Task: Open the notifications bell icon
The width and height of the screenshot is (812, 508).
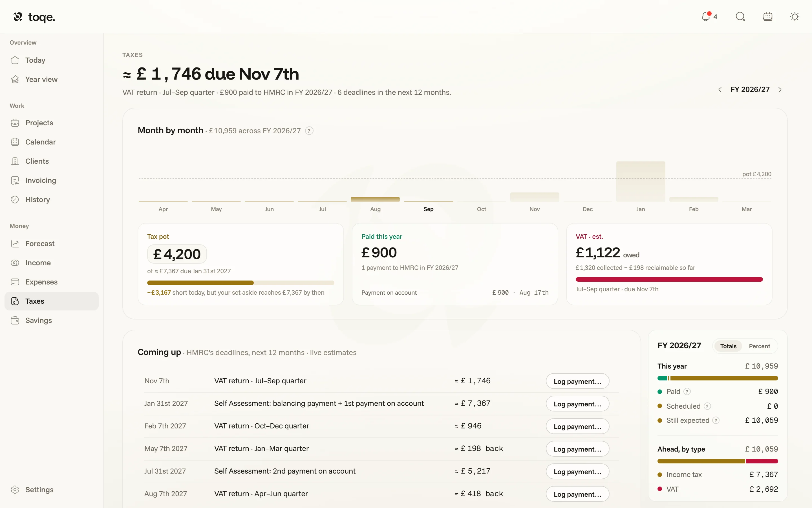Action: tap(706, 16)
